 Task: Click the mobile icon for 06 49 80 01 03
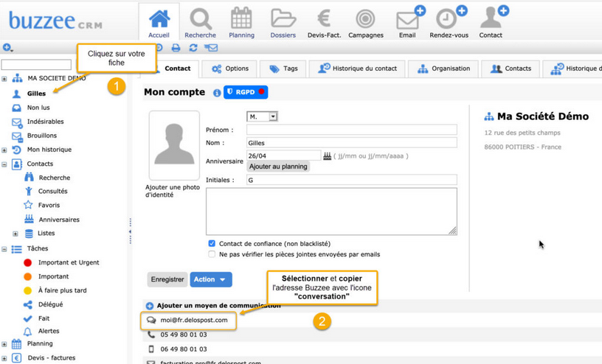click(151, 349)
